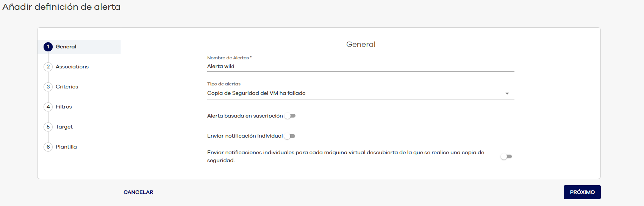Expand Tipo de alertas dropdown arrow
Screen dimensions: 644x206
tap(507, 94)
